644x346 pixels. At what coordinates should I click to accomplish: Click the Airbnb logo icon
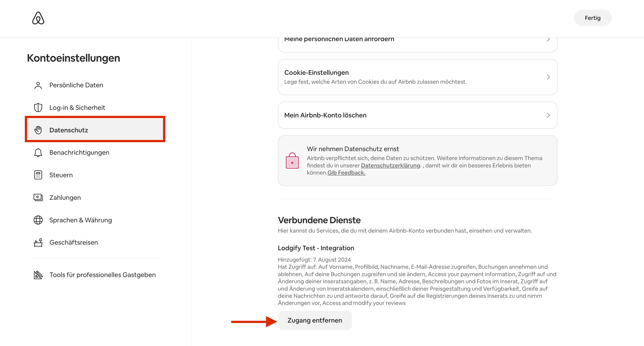click(x=38, y=18)
